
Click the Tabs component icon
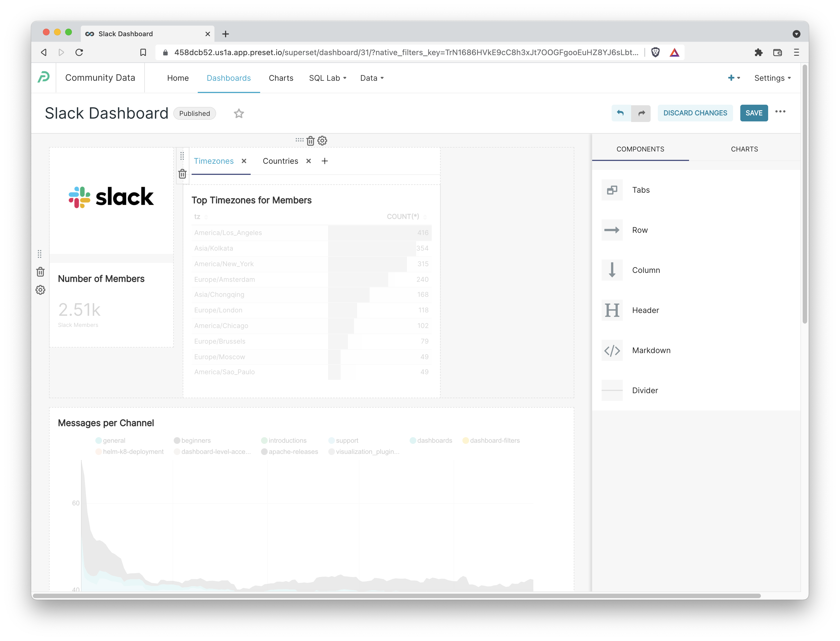(612, 190)
